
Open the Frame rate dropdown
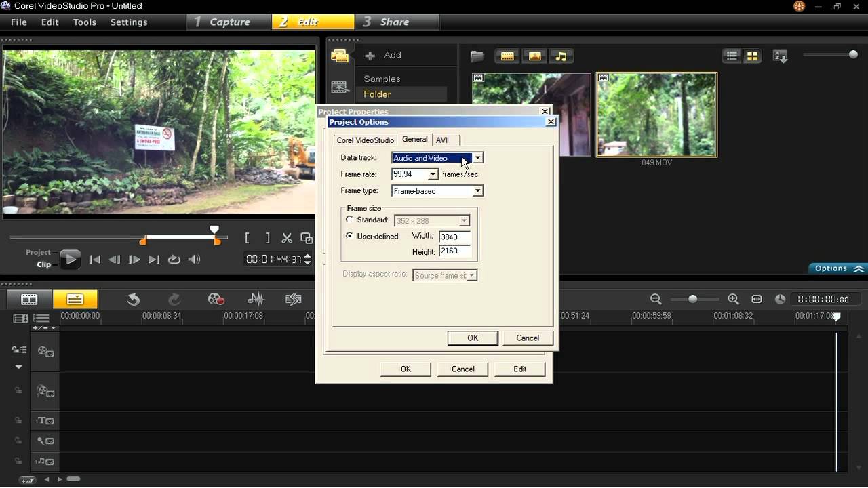[433, 174]
